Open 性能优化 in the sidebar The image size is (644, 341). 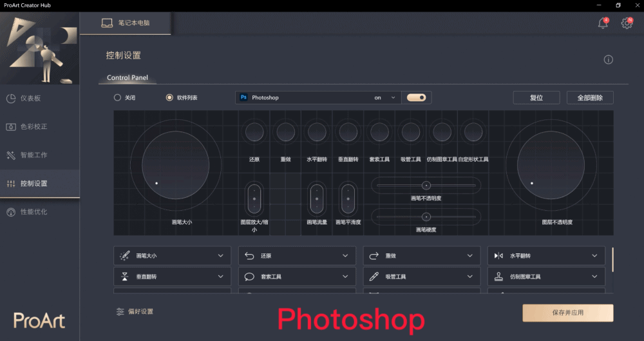tap(39, 212)
